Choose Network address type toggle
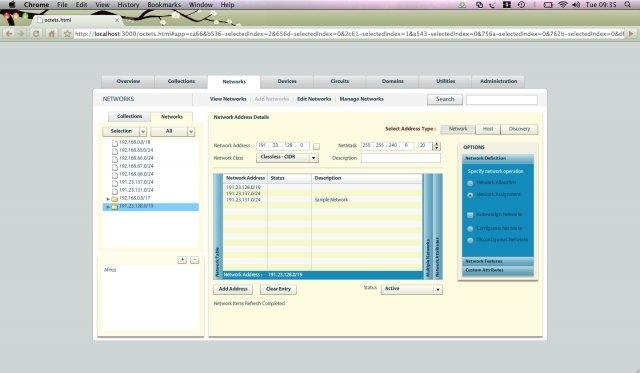The image size is (640, 373). [458, 129]
